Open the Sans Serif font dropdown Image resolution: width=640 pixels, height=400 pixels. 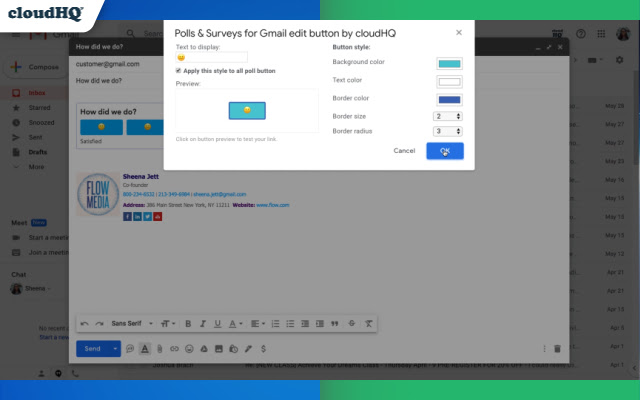[x=131, y=324]
